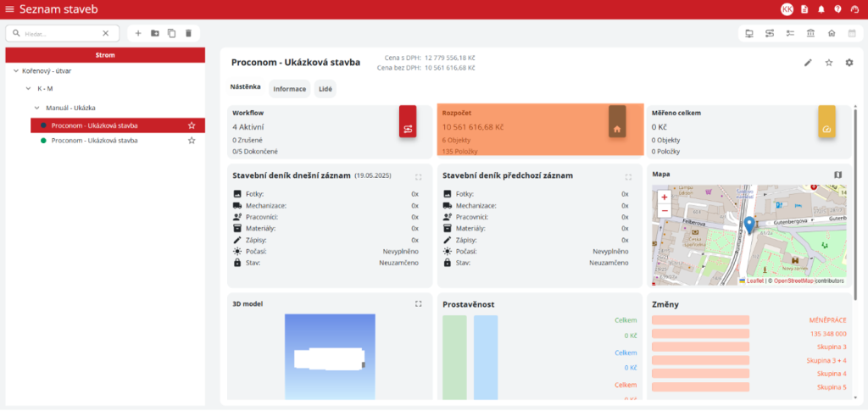Toggle the favorite star in project header

[x=828, y=63]
